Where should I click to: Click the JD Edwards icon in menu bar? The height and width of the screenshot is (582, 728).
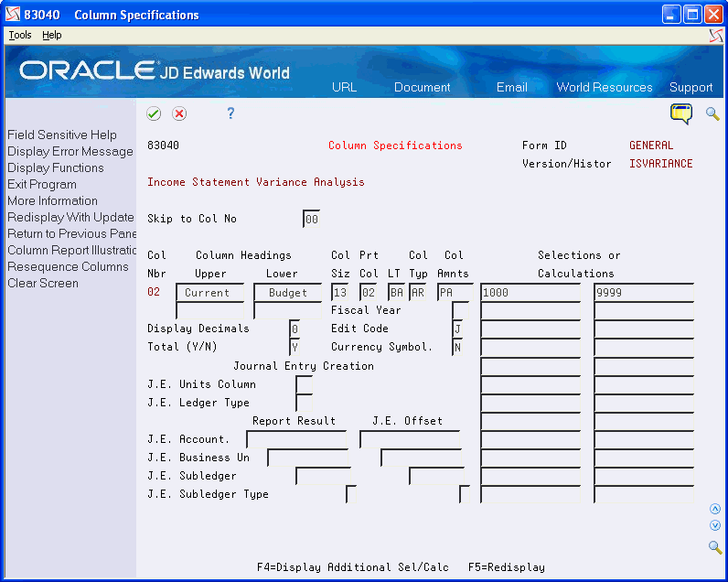716,36
